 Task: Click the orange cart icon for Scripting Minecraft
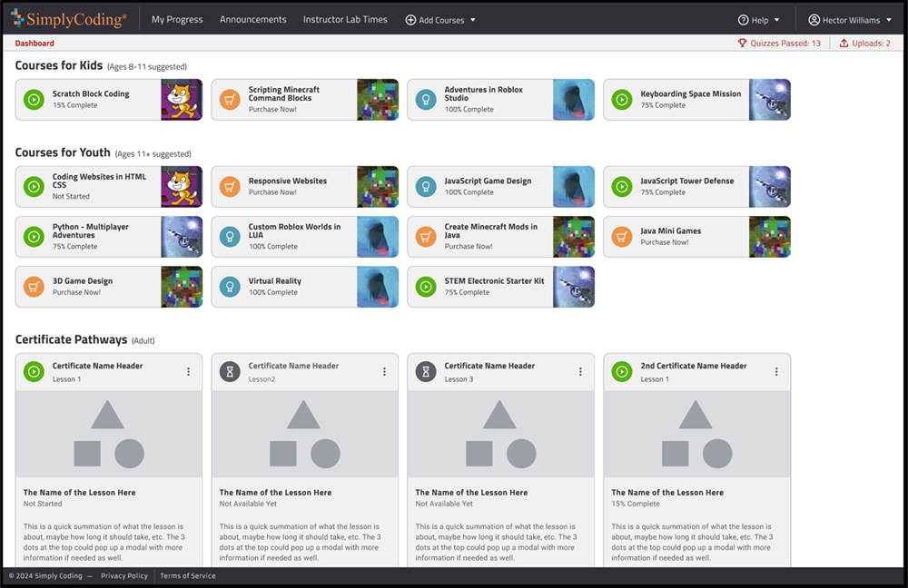[230, 100]
